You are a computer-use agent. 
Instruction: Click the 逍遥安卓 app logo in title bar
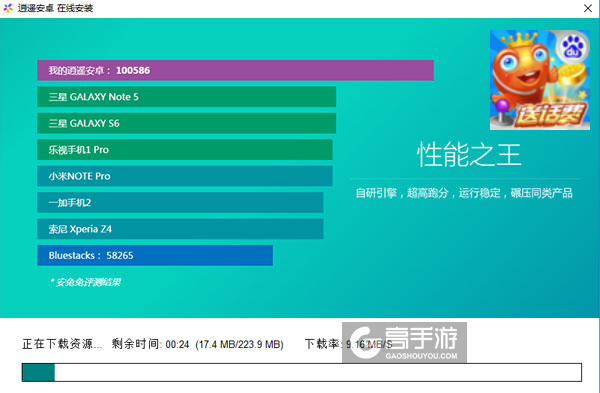point(8,8)
